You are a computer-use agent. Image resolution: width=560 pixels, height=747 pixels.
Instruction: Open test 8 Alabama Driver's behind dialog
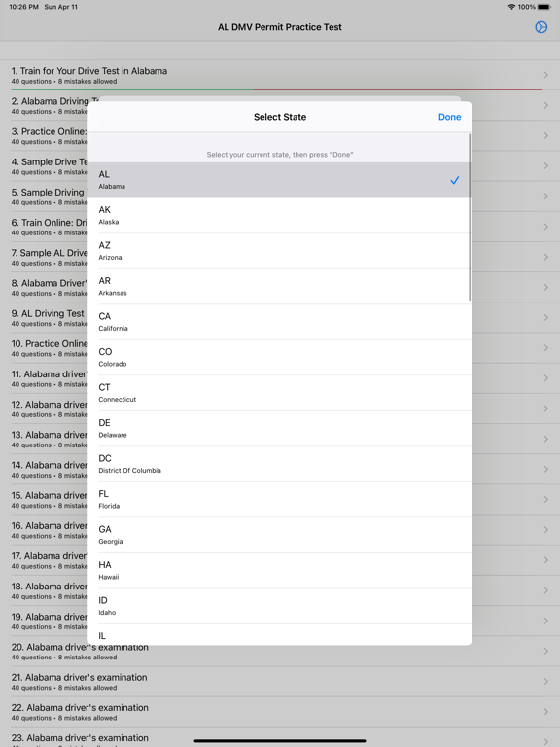pyautogui.click(x=44, y=287)
